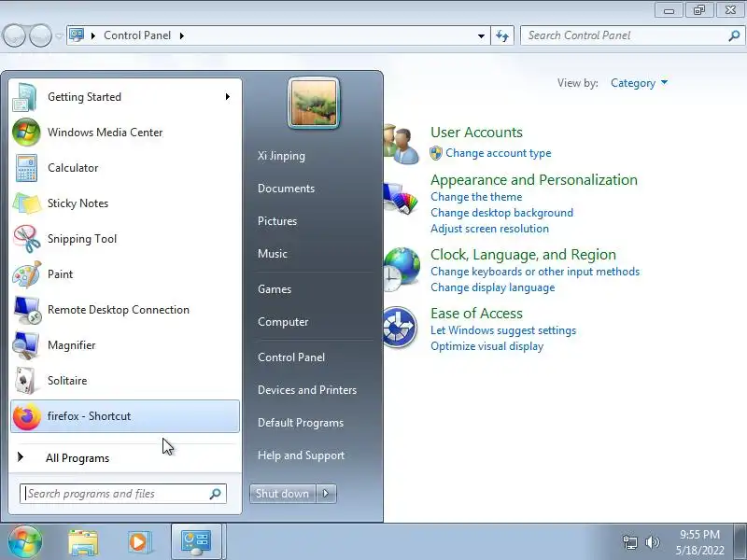Open the Solitaire icon

pos(26,381)
